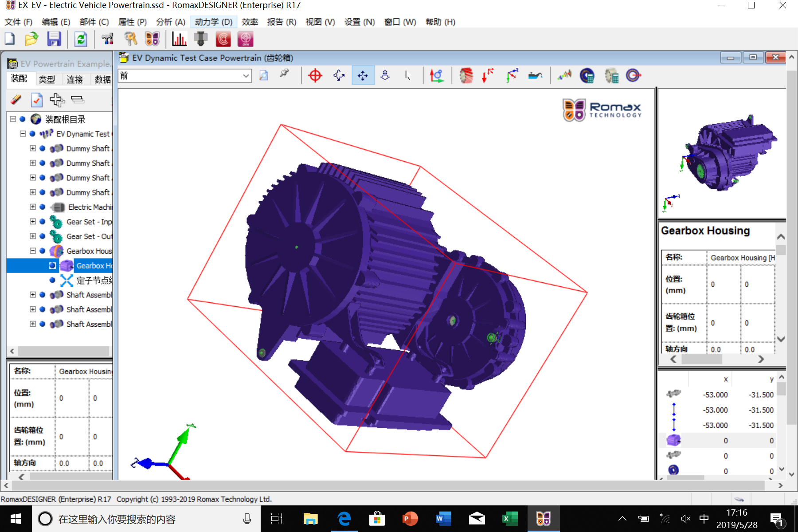This screenshot has height=532, width=798.
Task: Switch to the 类型 tab
Action: click(47, 79)
